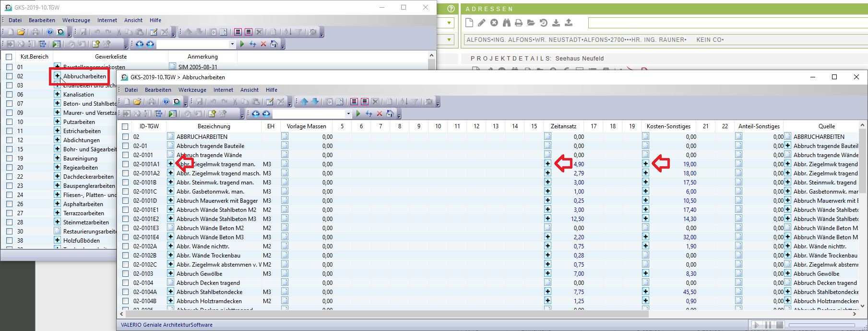Expand plus icon next to Terrazzoarbeiten
The height and width of the screenshot is (331, 868).
click(58, 213)
